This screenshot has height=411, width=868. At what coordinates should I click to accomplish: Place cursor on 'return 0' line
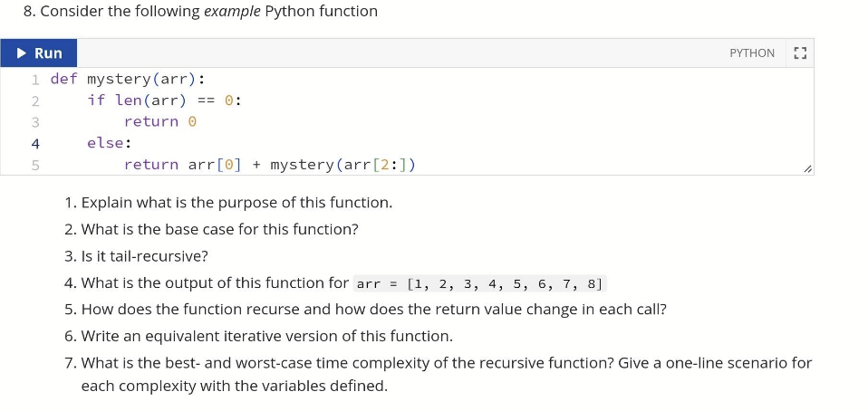[160, 121]
